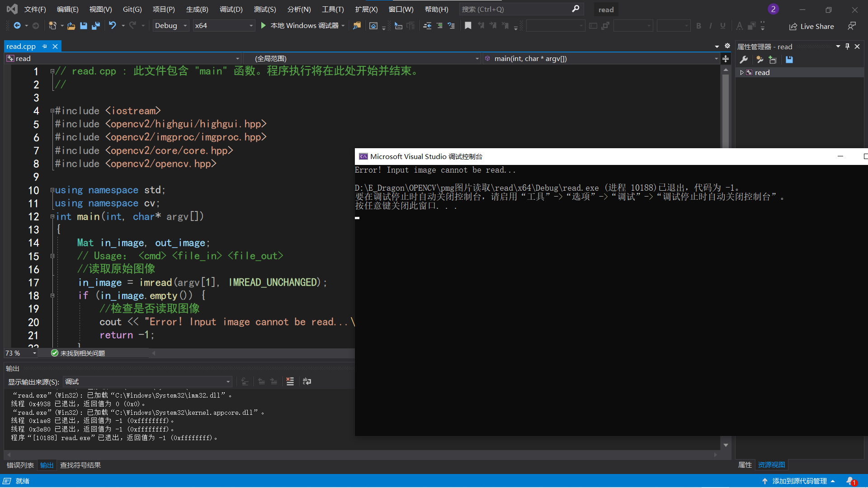Toggle auto-hide pin on 属性管理器 panel
This screenshot has width=868, height=488.
tap(847, 46)
